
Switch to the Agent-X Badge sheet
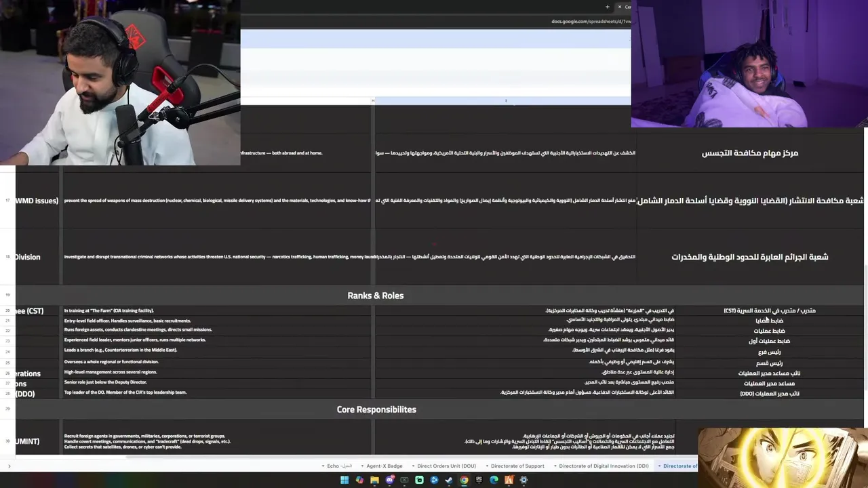click(384, 466)
